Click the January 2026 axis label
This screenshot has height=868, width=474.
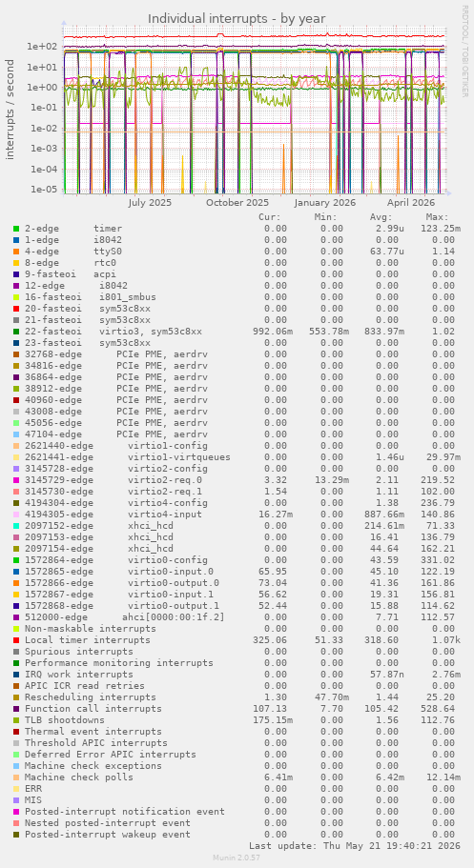[x=325, y=203]
